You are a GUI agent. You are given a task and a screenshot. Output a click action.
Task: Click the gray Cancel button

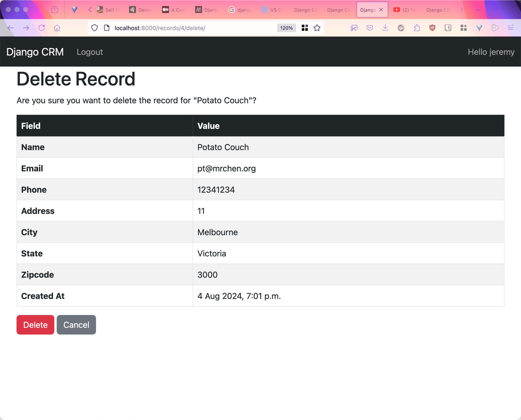coord(76,325)
